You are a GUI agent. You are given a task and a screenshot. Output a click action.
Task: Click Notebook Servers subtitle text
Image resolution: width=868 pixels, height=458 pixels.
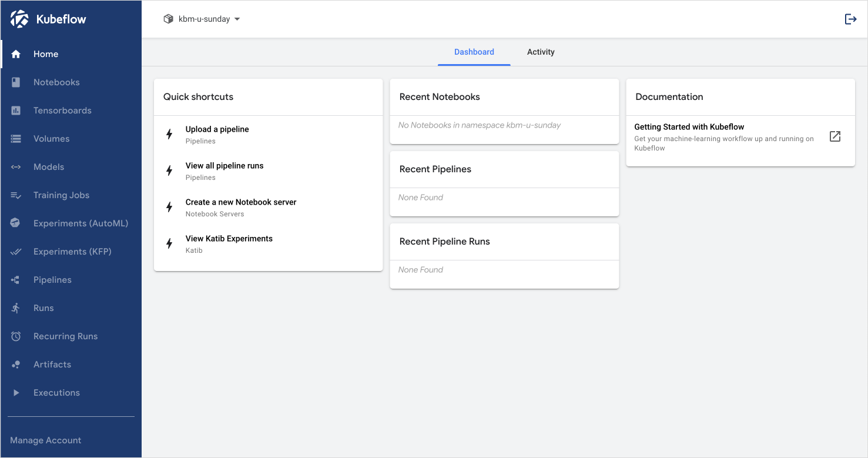(x=215, y=214)
